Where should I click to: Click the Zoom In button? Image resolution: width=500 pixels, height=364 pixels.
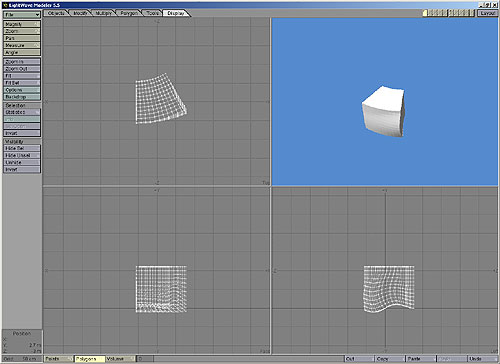pyautogui.click(x=22, y=62)
